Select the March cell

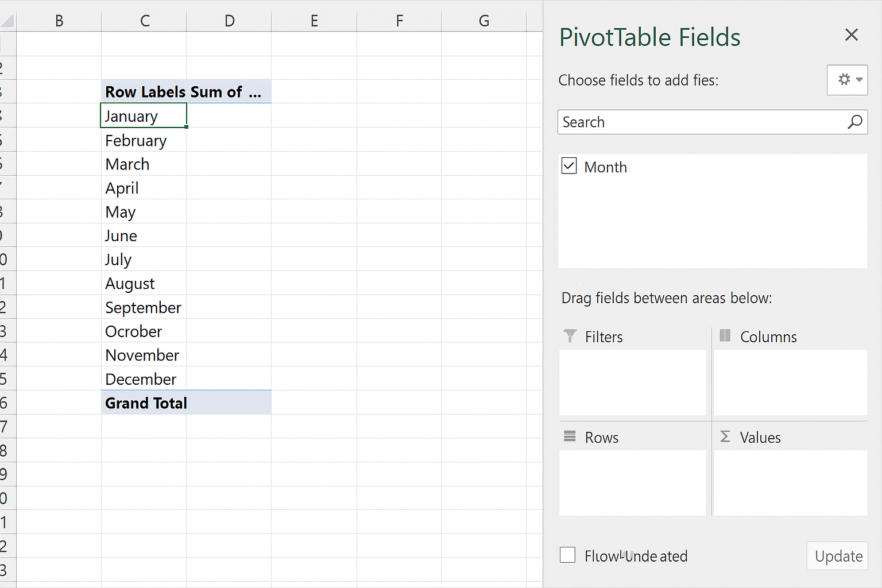coord(144,164)
